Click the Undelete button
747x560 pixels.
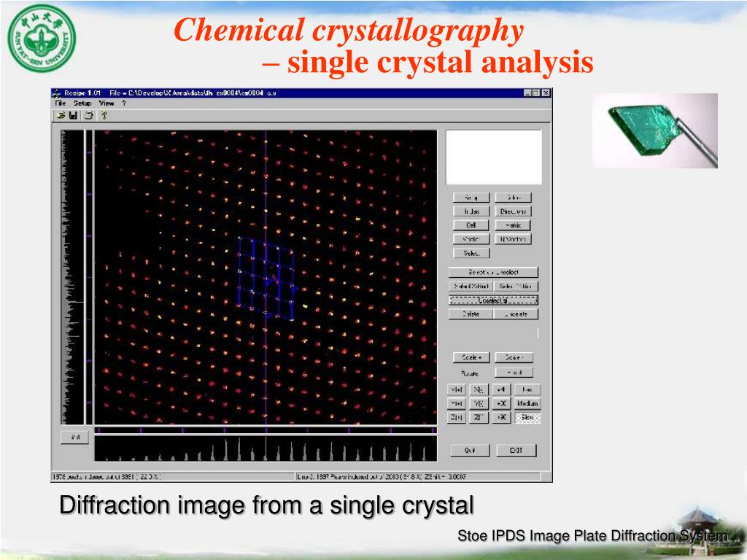click(516, 314)
